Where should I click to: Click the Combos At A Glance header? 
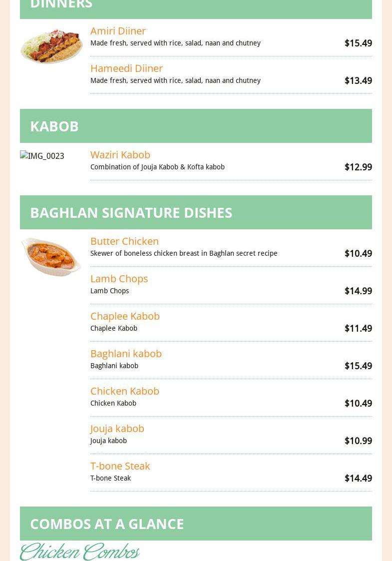point(107,524)
